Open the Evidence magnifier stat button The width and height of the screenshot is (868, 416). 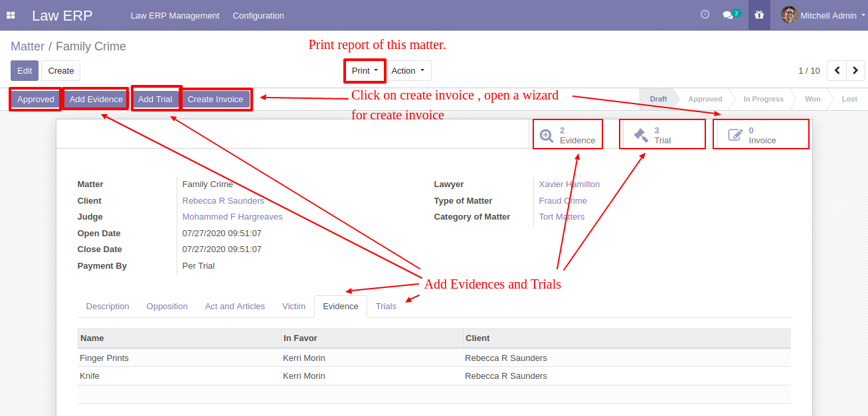point(567,135)
